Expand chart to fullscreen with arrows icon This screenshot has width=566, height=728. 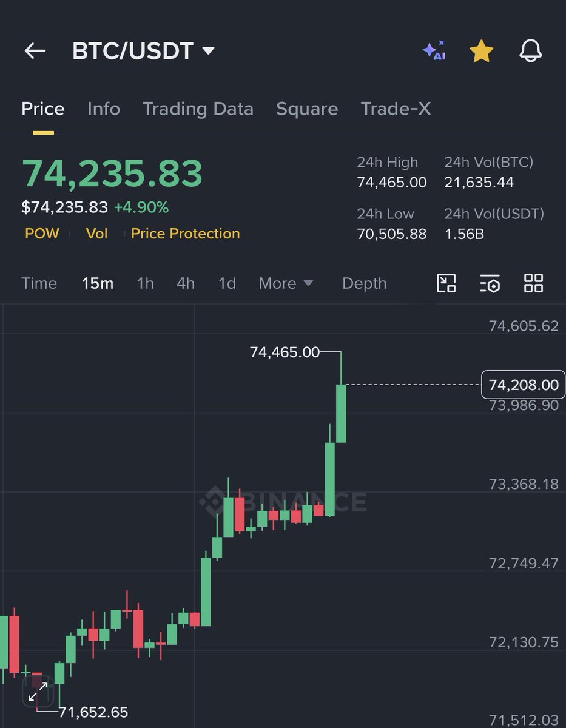pyautogui.click(x=38, y=691)
